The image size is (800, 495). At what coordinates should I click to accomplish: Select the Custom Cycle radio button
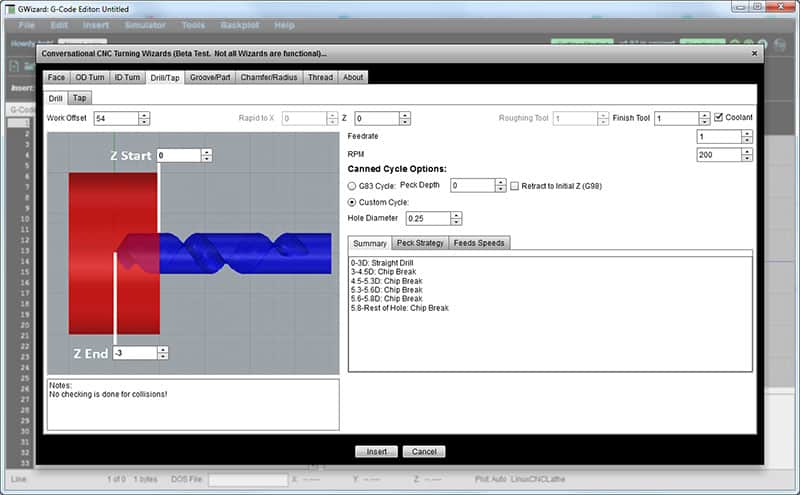(x=352, y=202)
